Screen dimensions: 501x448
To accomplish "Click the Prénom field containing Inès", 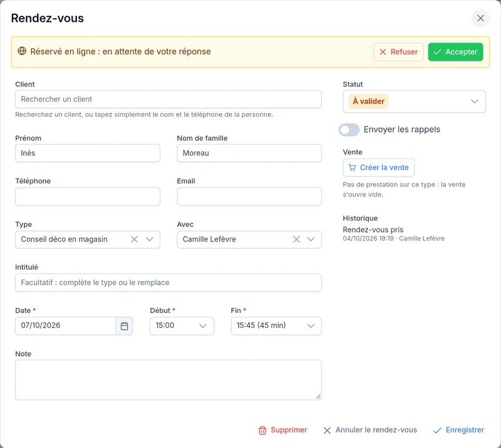I will (88, 153).
